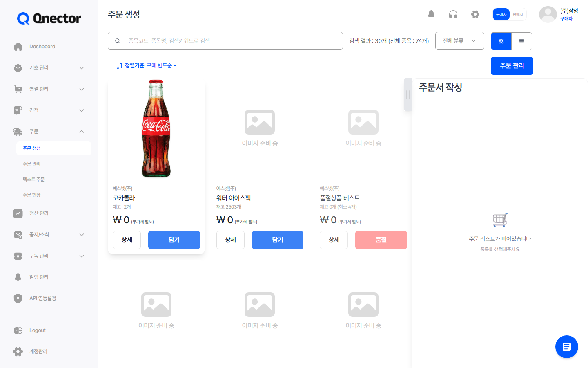Open Dashboard home icon
The width and height of the screenshot is (588, 368).
18,47
